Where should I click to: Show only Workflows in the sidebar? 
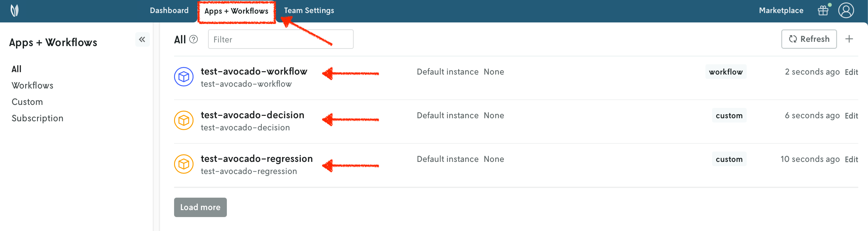click(x=32, y=85)
